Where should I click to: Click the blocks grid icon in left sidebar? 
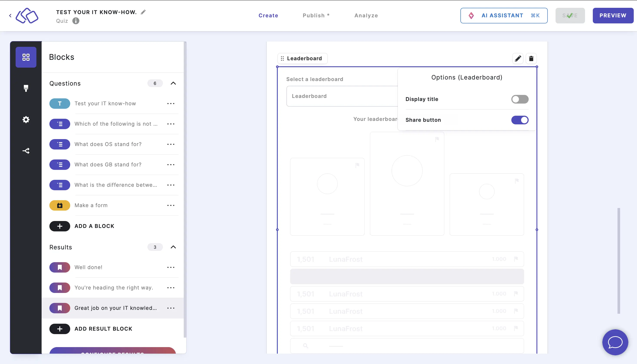tap(26, 57)
